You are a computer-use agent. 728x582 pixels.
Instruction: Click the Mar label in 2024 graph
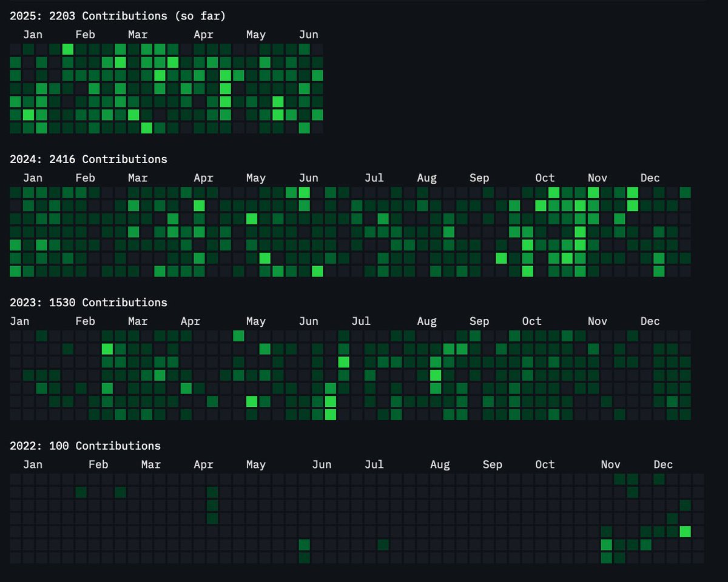(x=138, y=178)
